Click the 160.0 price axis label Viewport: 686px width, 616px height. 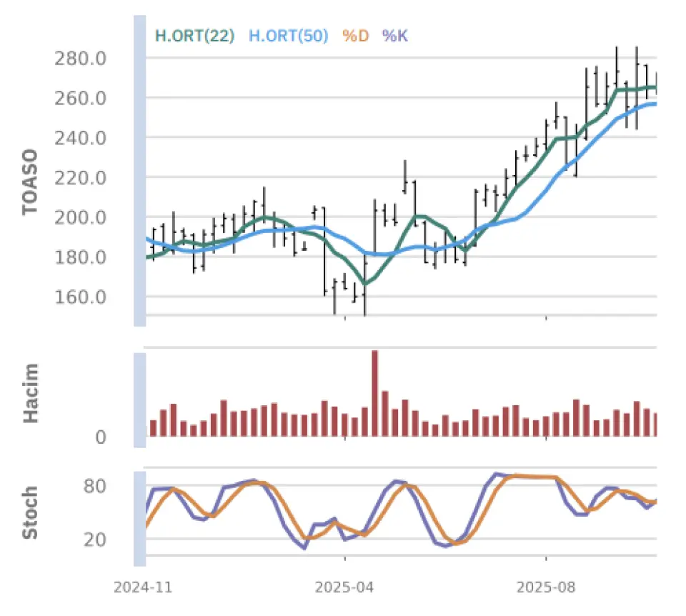[x=80, y=297]
